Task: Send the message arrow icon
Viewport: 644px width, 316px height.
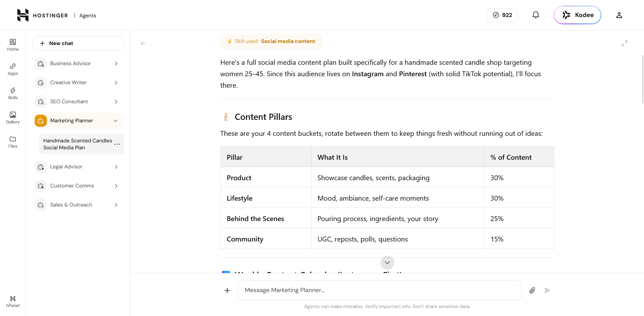Action: tap(547, 290)
